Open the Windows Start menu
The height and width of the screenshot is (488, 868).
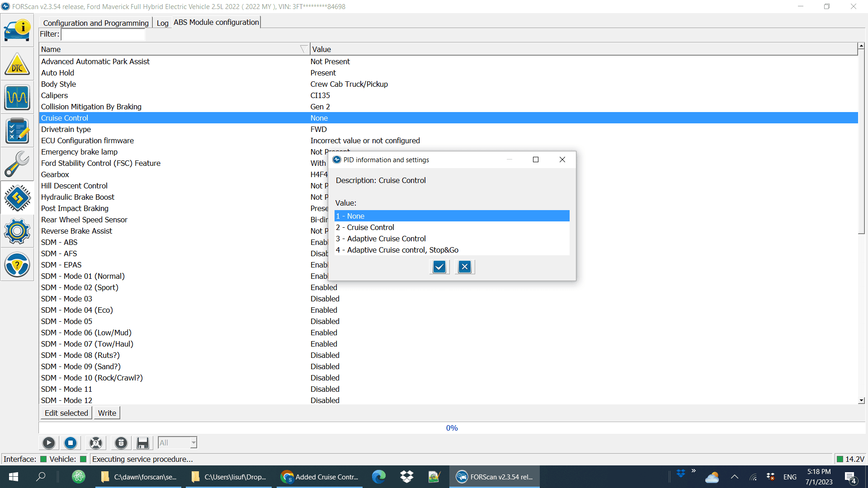pyautogui.click(x=14, y=477)
